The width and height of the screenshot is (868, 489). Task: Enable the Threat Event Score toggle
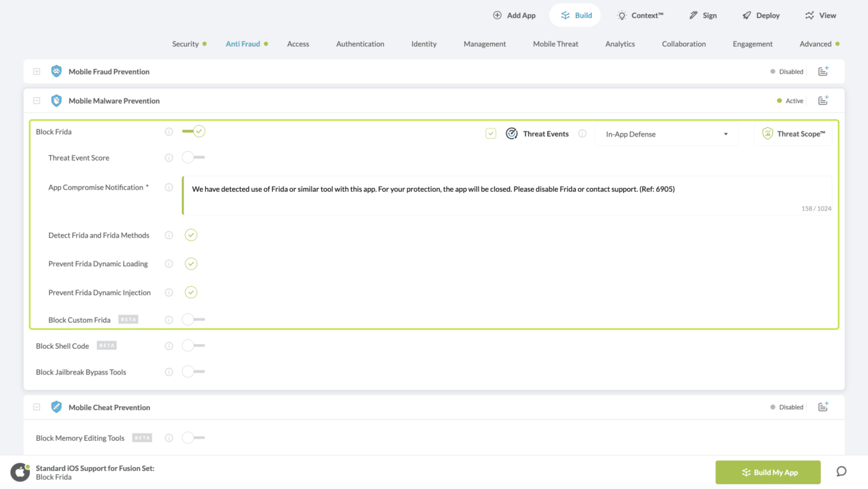pyautogui.click(x=193, y=158)
